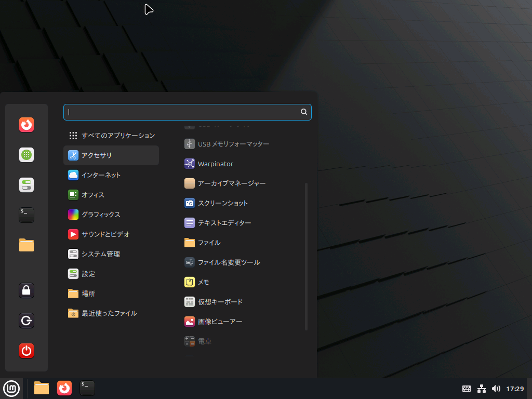Launch Terminal from the menu sidebar
Screen dimensions: 532x399
click(x=26, y=215)
